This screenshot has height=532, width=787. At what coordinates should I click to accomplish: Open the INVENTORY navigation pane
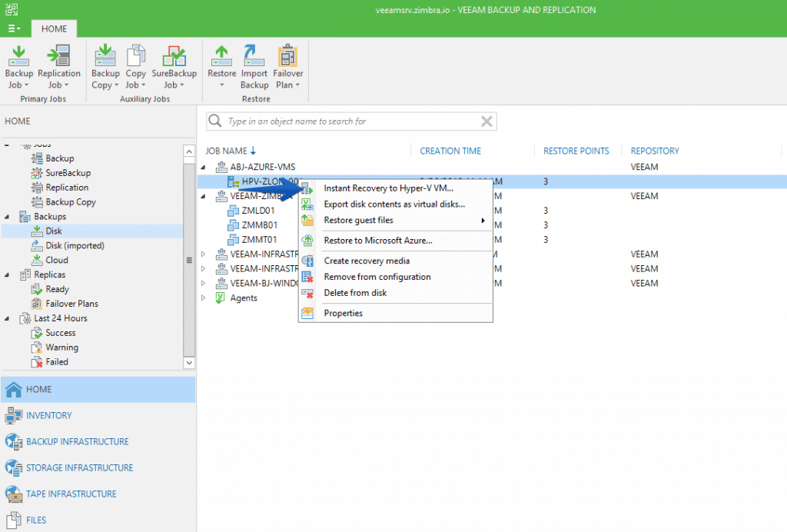point(98,416)
